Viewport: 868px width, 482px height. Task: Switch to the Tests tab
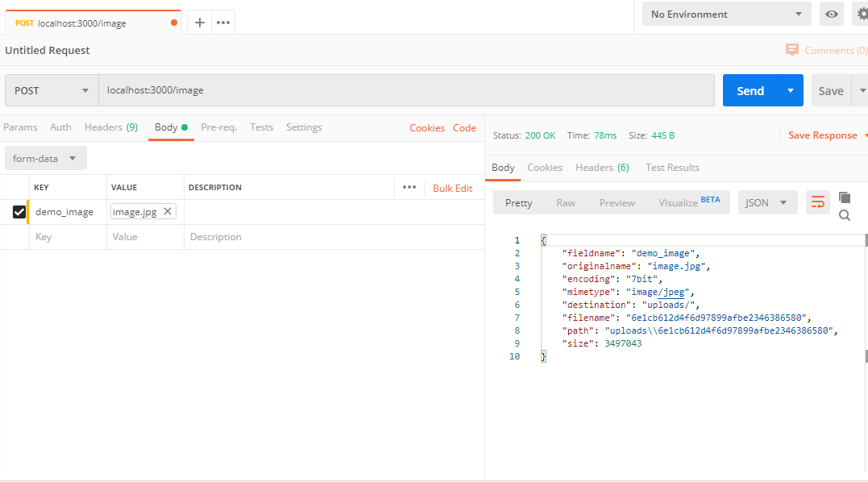click(262, 127)
